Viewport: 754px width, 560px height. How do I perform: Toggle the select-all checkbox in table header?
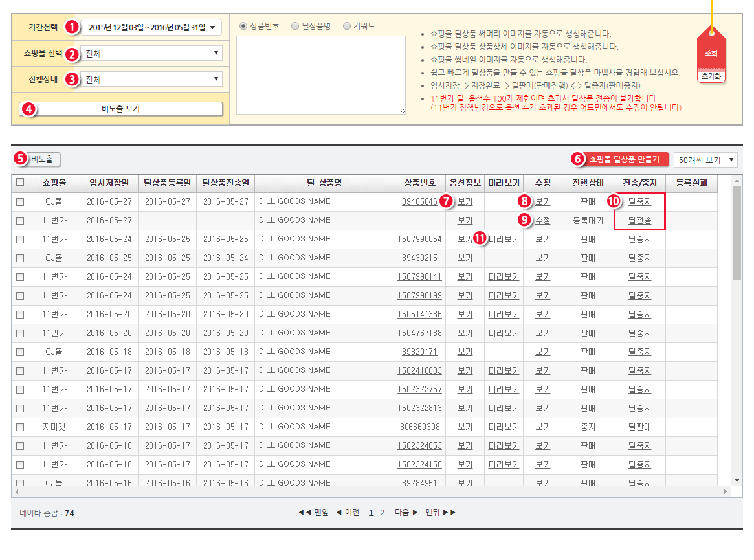click(x=19, y=182)
